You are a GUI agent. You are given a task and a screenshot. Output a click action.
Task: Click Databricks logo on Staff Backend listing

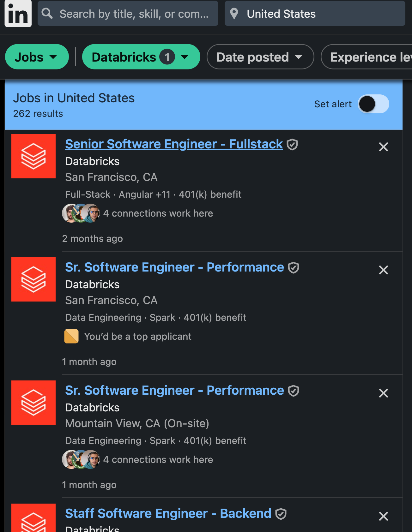tap(33, 518)
